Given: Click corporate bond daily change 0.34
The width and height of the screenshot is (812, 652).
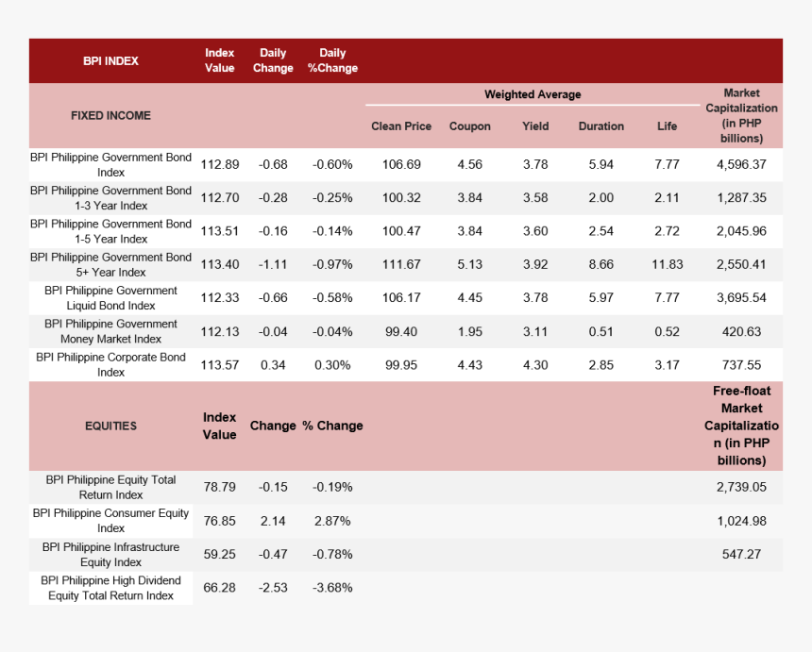Looking at the screenshot, I should click(x=273, y=365).
